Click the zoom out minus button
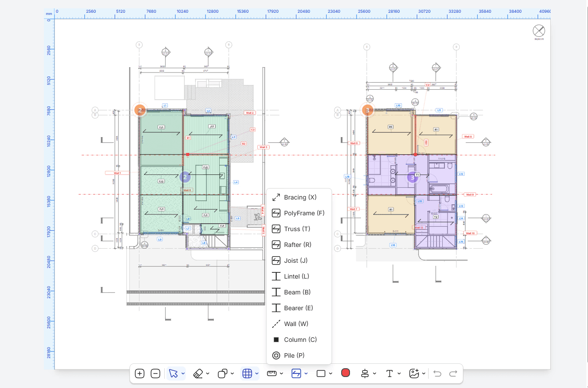The height and width of the screenshot is (388, 588). click(155, 373)
